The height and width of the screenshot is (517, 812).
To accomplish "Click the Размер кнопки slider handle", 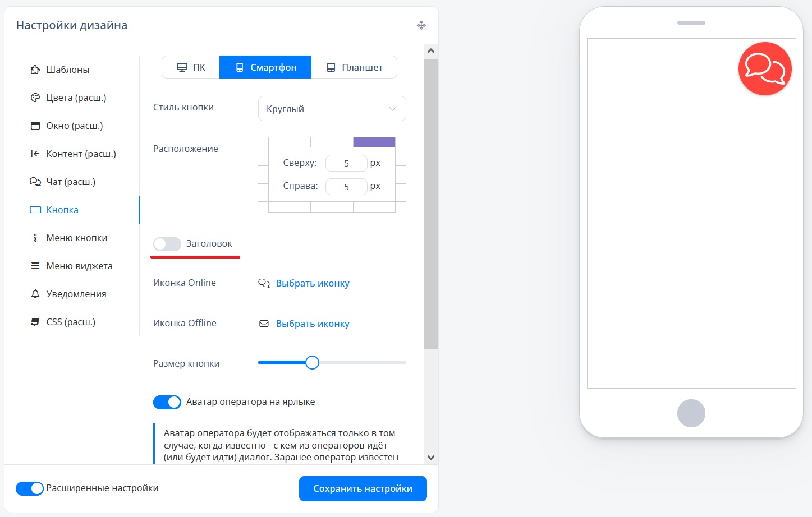I will point(313,363).
